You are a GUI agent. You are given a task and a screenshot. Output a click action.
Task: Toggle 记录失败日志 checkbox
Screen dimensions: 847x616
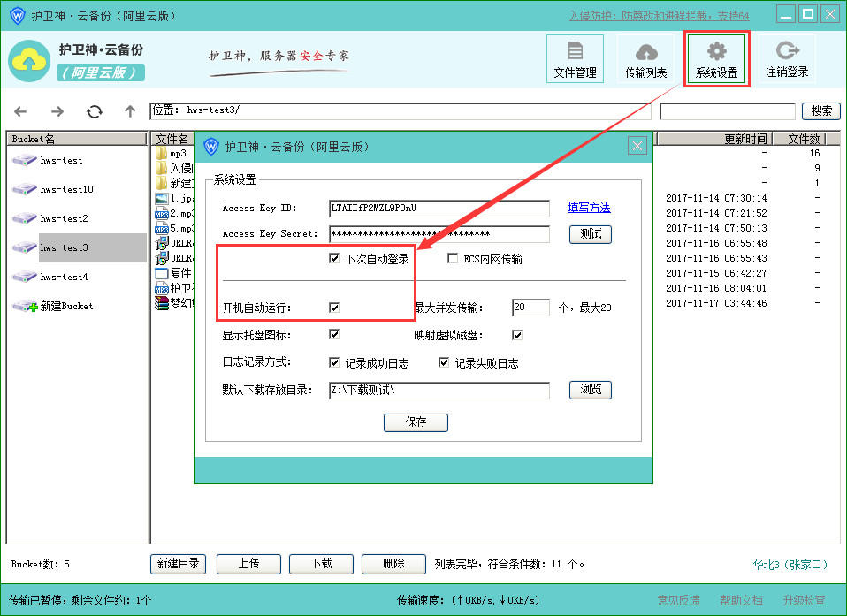pos(444,362)
